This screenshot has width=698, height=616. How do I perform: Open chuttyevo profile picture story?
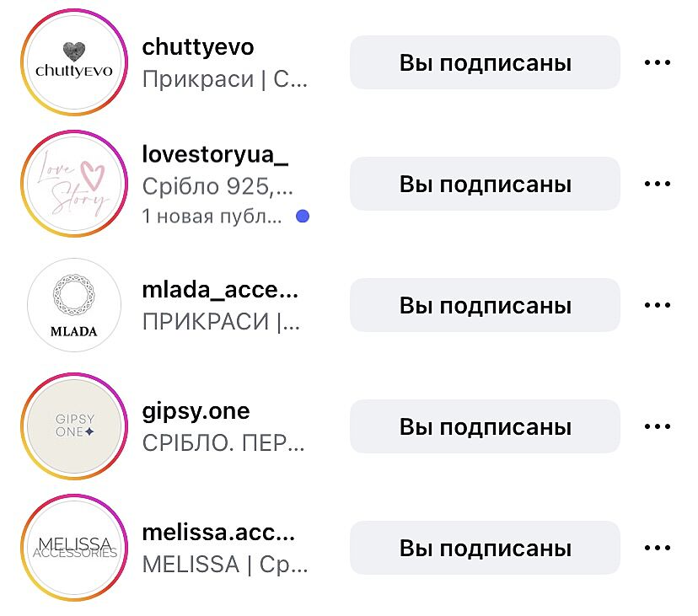(73, 63)
